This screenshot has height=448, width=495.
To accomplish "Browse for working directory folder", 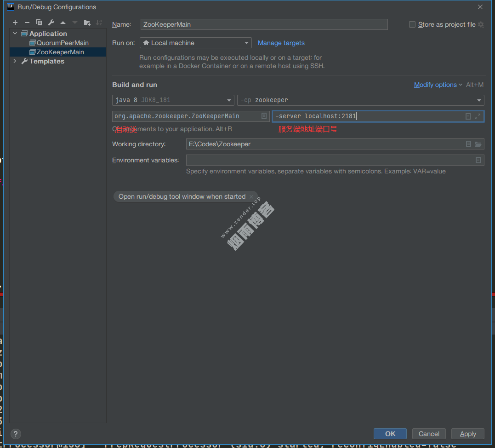I will 478,144.
